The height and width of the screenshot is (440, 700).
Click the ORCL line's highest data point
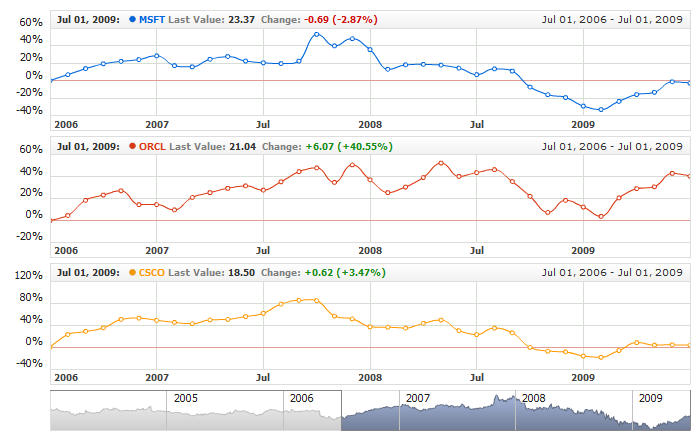[x=441, y=162]
